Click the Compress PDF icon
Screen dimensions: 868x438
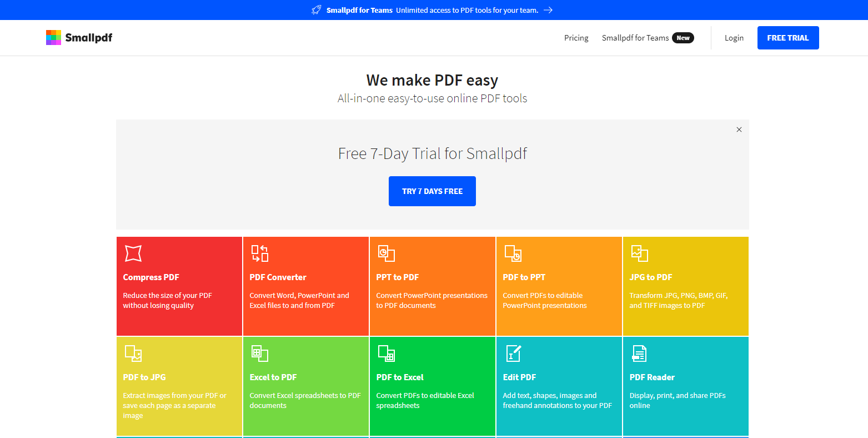(x=133, y=253)
